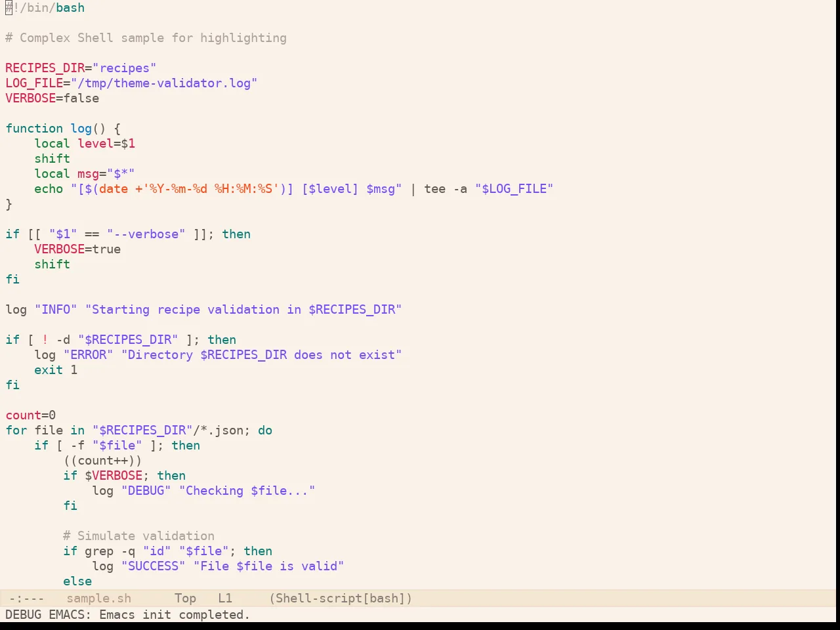The image size is (840, 630).
Task: Click the "SUCCESS" log level string
Action: pos(154,566)
